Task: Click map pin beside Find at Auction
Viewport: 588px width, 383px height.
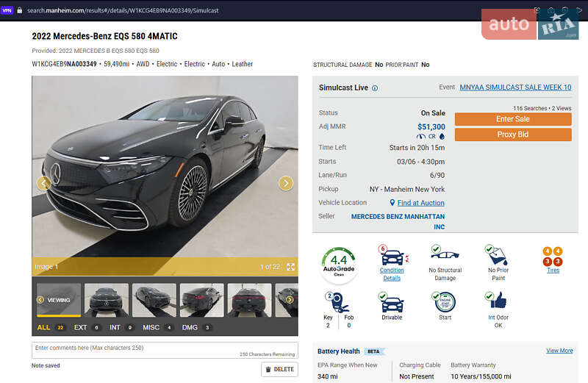Action: [x=392, y=203]
